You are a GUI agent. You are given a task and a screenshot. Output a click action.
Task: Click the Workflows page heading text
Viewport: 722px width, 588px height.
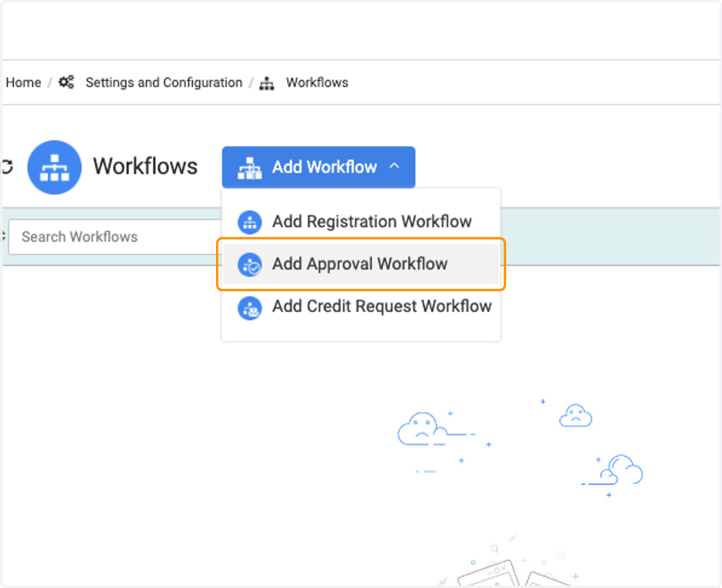[145, 167]
